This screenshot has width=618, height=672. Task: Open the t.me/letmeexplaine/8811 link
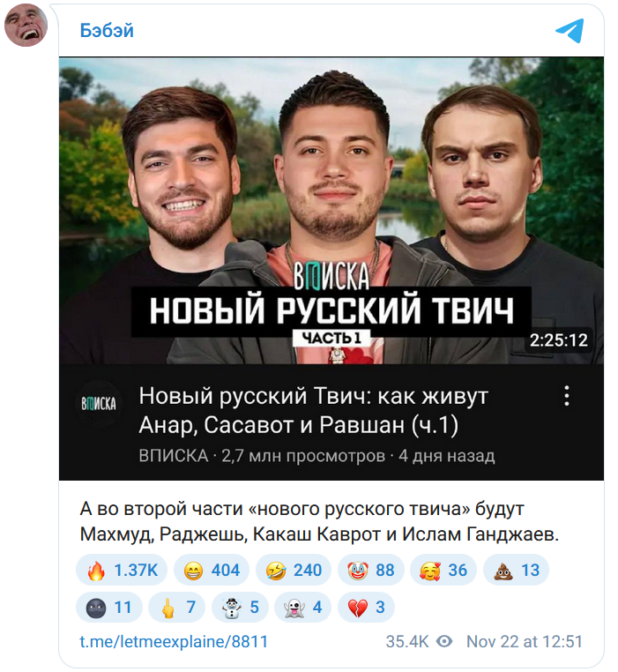[174, 641]
